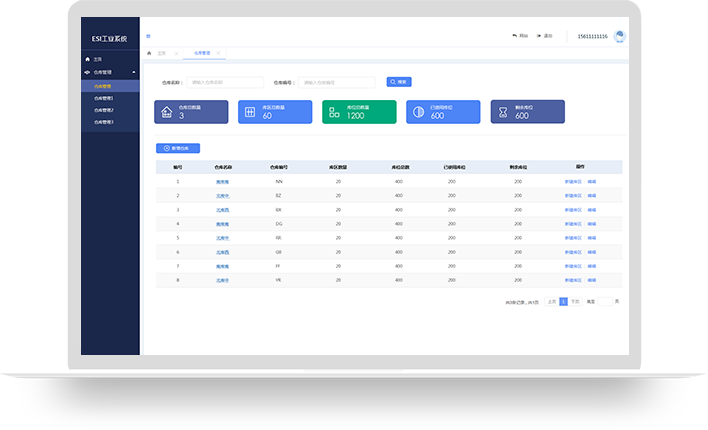Viewport: 708px width, 430px height.
Task: Click the warehouse code cell YR
Action: click(x=279, y=280)
